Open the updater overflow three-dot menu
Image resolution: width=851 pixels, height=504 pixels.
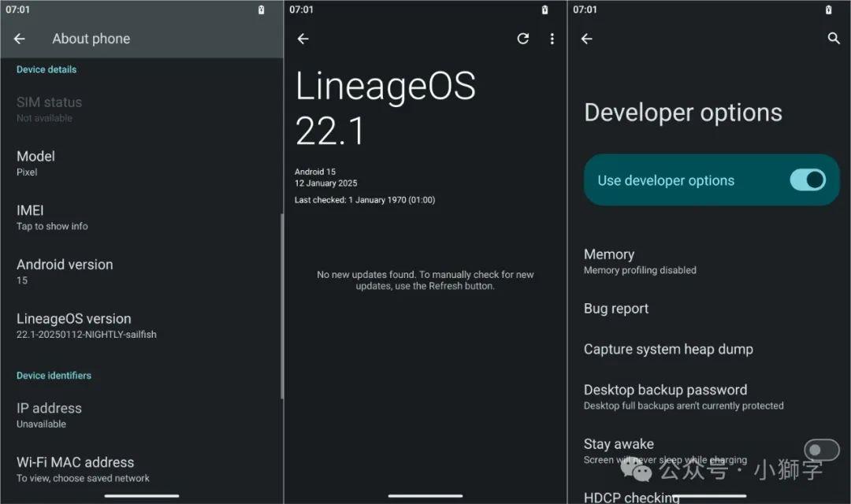552,38
